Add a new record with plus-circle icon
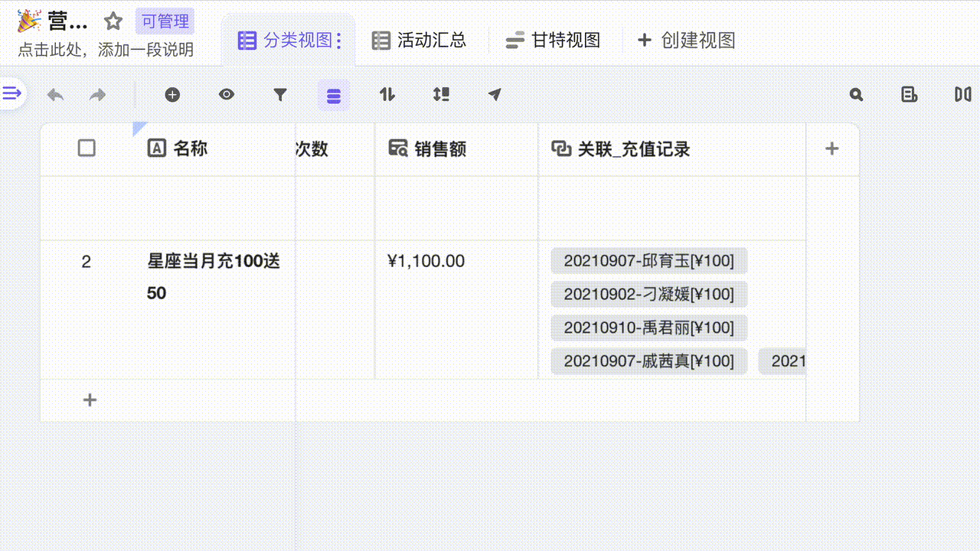The image size is (980, 551). (172, 95)
